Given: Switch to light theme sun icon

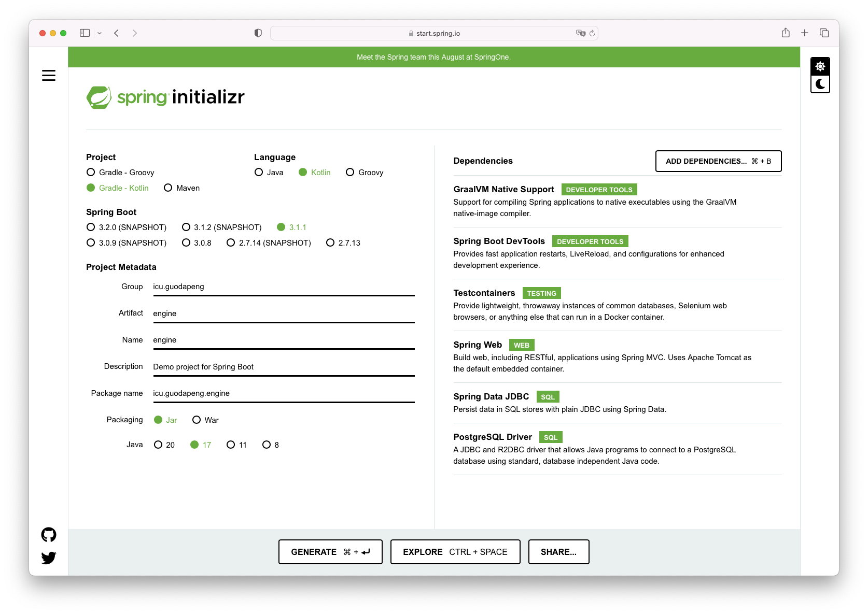Looking at the screenshot, I should coord(820,66).
